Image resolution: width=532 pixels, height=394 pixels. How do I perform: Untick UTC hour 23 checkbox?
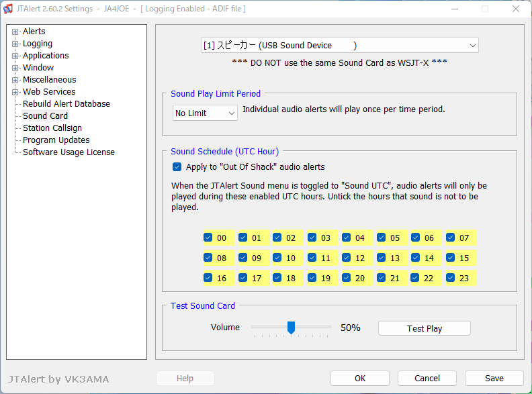[451, 278]
